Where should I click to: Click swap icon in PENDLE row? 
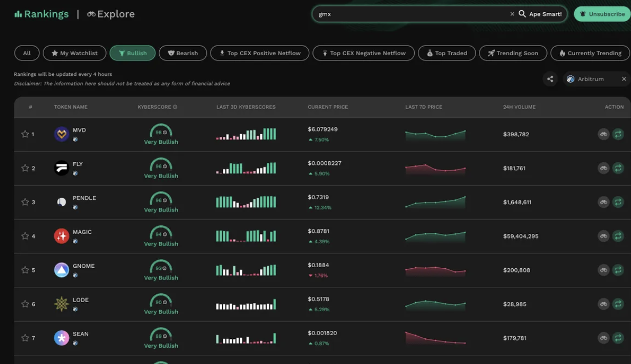[x=618, y=202]
